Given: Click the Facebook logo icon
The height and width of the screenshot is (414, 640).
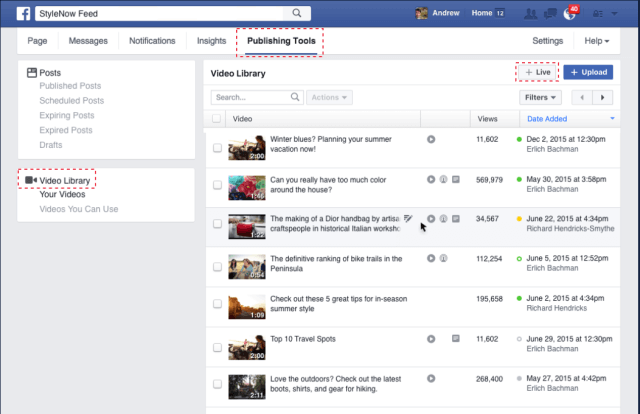Looking at the screenshot, I should 21,13.
